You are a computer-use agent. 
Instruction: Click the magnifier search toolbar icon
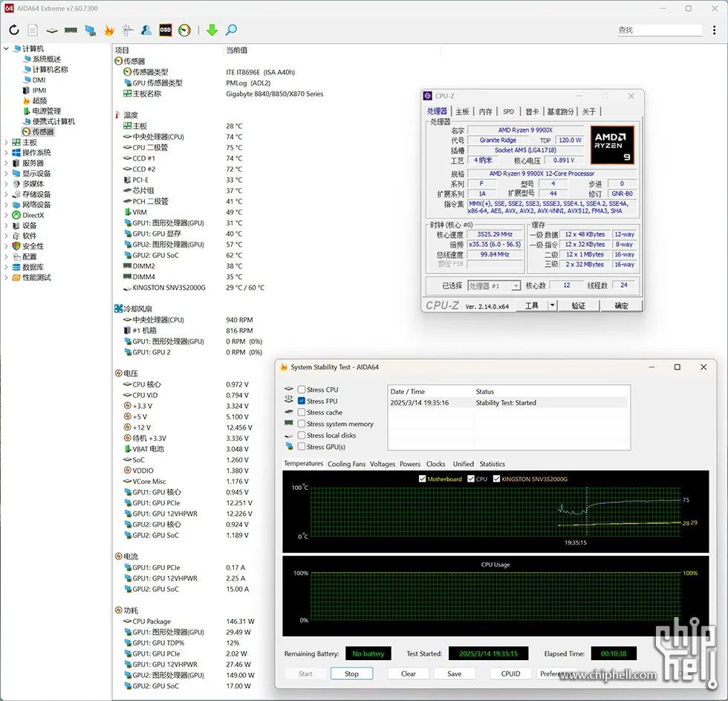click(x=231, y=30)
